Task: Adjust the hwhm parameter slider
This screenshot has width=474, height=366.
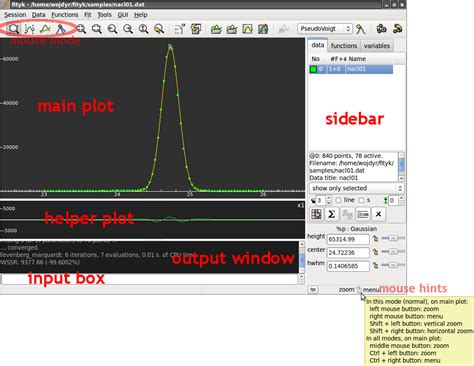Action: tap(393, 265)
